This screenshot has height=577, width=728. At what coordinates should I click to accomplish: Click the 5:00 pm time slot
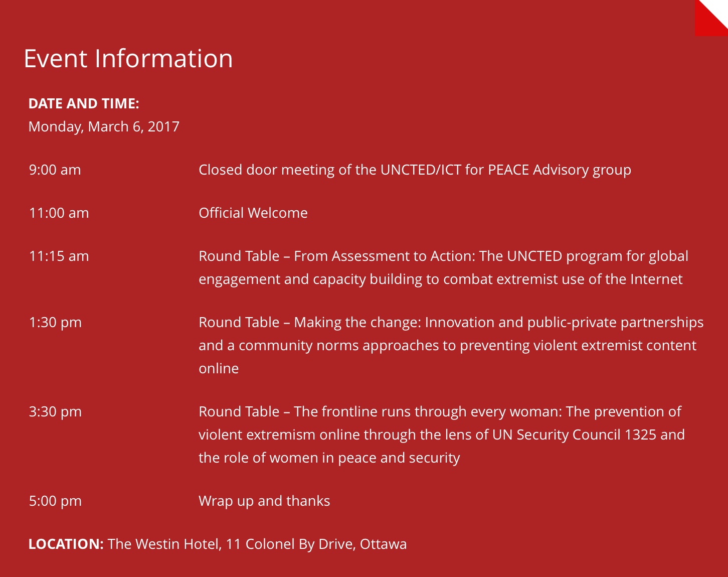tap(55, 501)
